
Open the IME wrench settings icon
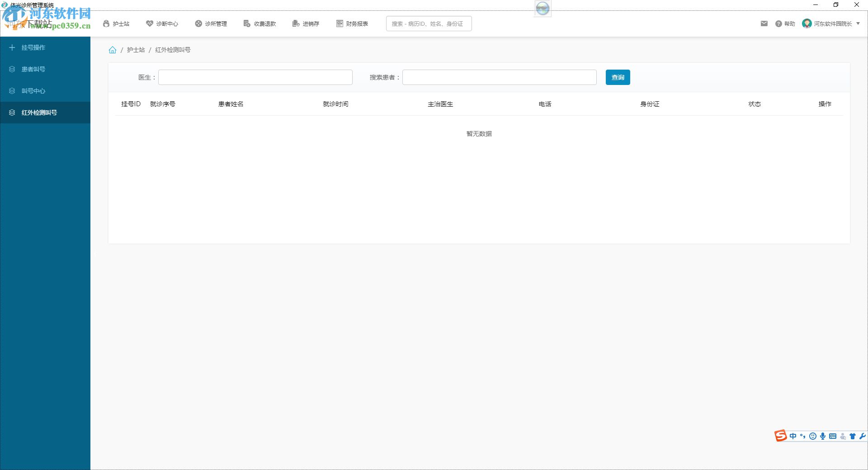pyautogui.click(x=863, y=436)
